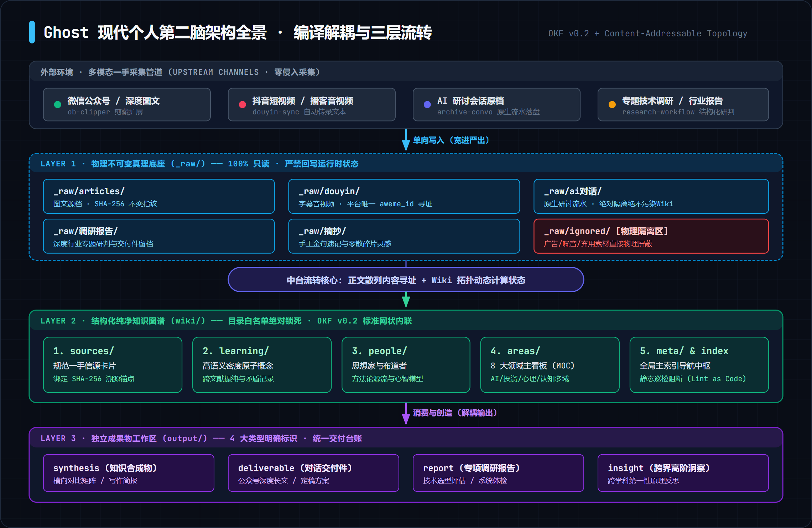
Task: Click the 5. meta/ & index card
Action: (699, 365)
